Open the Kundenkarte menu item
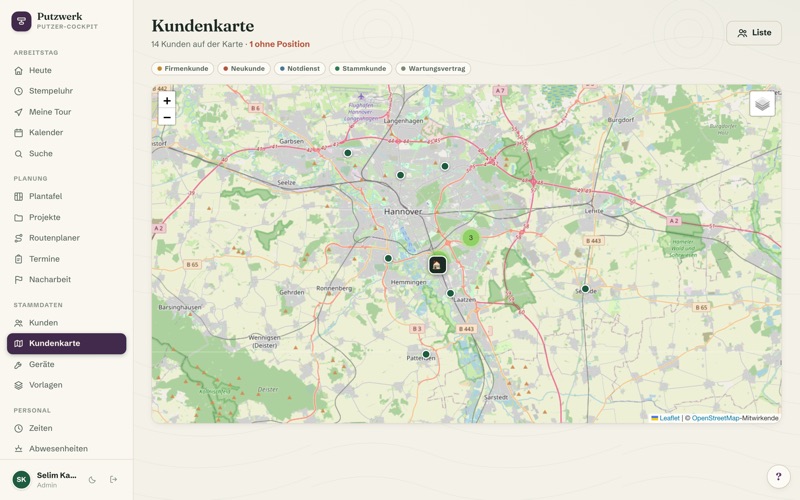 66,343
